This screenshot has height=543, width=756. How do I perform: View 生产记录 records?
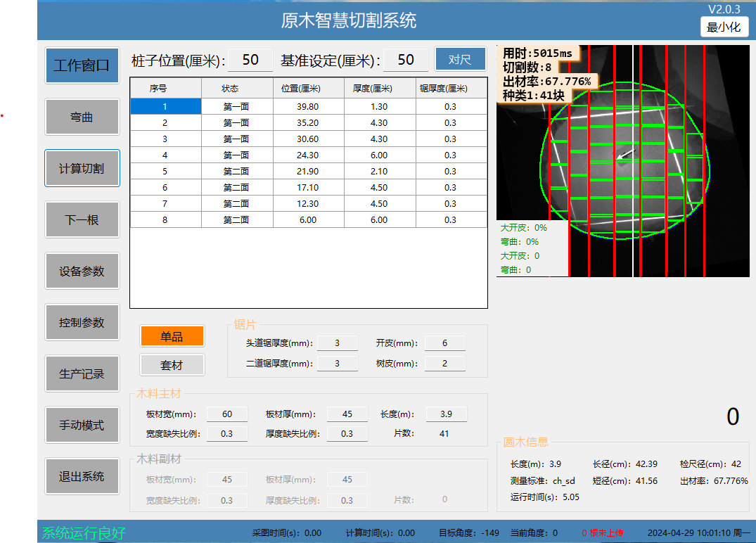(82, 374)
